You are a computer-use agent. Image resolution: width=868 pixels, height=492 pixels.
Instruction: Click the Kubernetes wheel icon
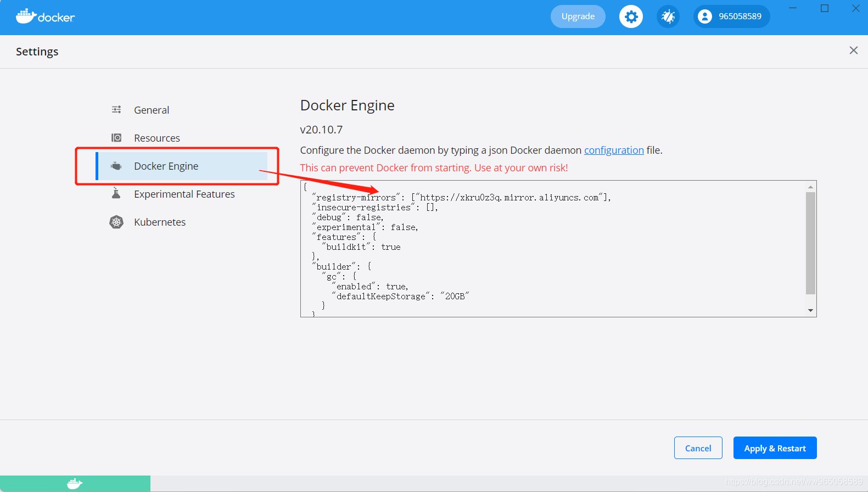[x=116, y=222]
